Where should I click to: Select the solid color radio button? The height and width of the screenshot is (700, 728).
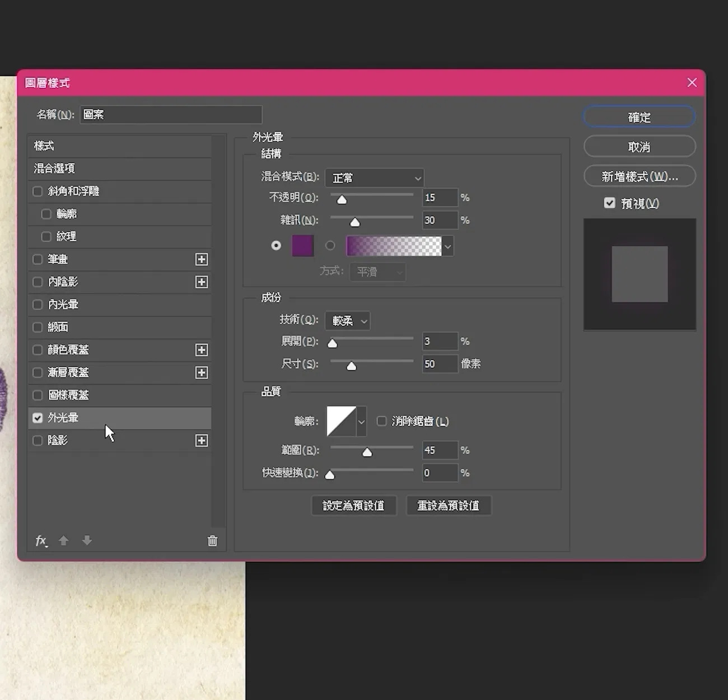[276, 245]
